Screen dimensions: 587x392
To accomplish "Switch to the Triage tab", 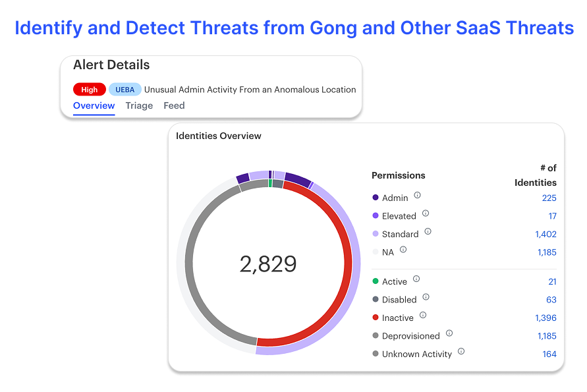I will [139, 105].
